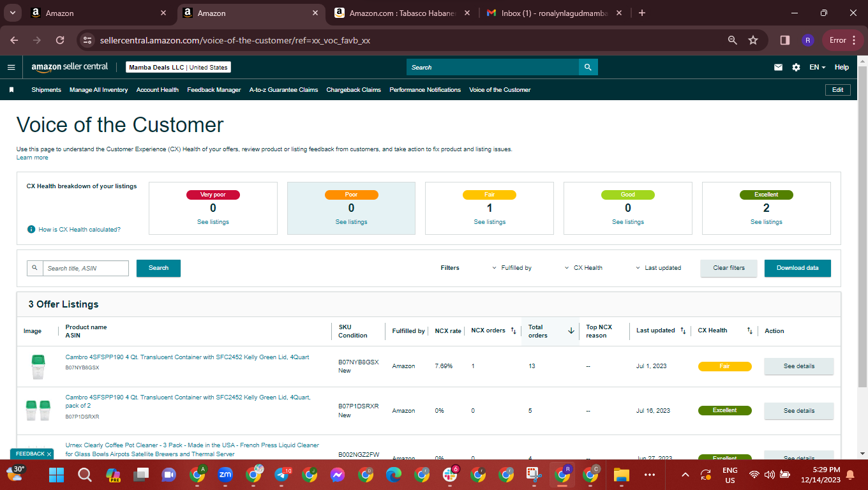Switch to the Tabasco Habanero Amazon.com tab

403,13
